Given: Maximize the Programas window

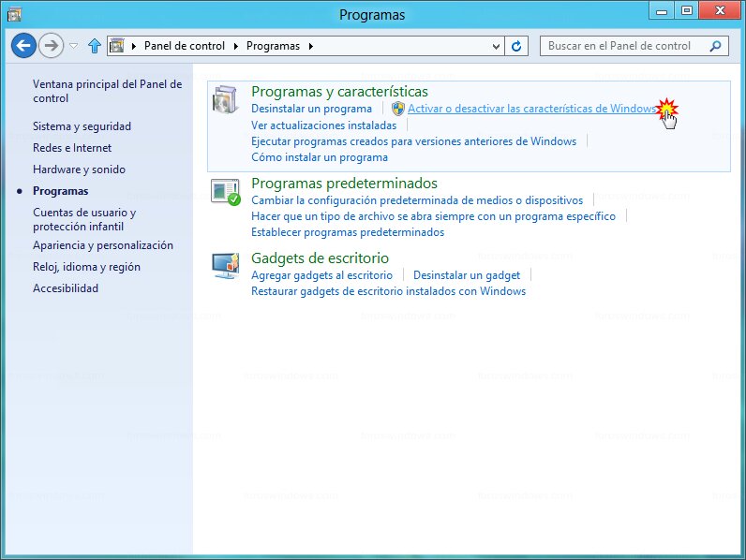Looking at the screenshot, I should (687, 11).
